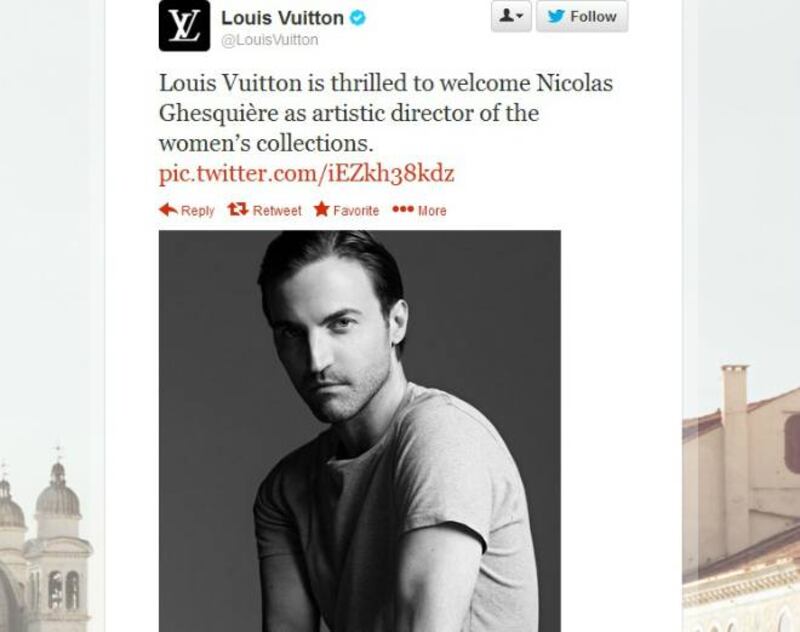800x632 pixels.
Task: Click the Twitter bird icon in Follow button
Action: click(x=556, y=16)
